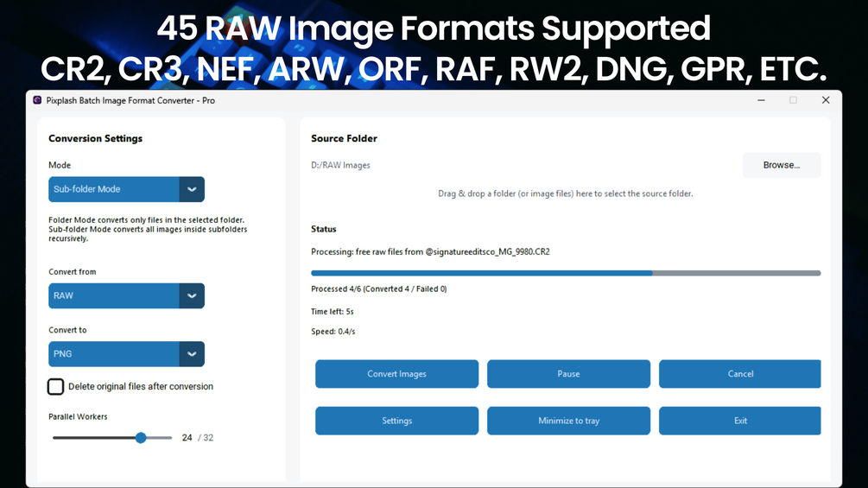Viewport: 868px width, 488px height.
Task: Click the Status heading
Action: point(323,229)
